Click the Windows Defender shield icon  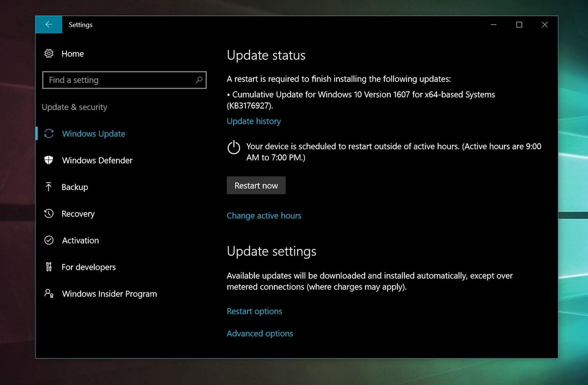[x=49, y=160]
